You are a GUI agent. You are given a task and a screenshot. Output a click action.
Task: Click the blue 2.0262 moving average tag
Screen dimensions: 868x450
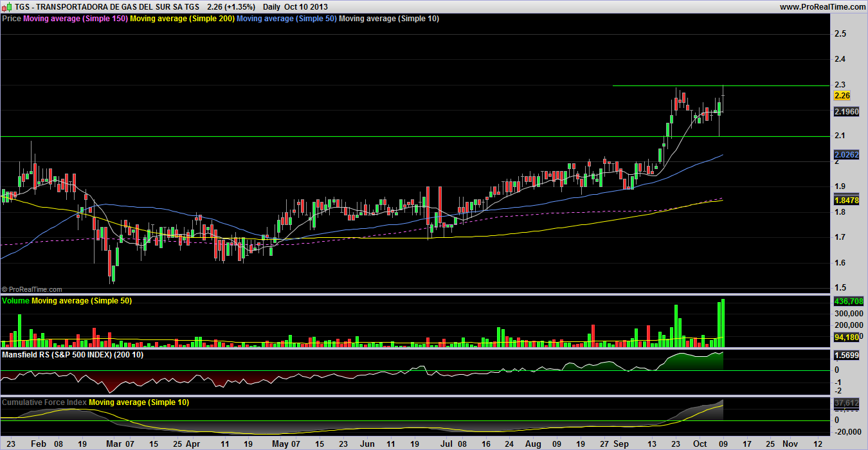[846, 154]
